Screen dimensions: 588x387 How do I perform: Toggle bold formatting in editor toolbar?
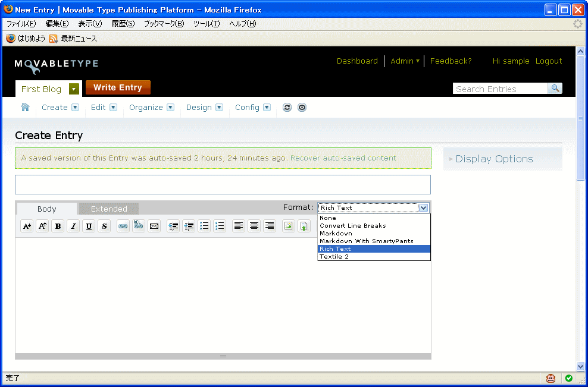[58, 226]
